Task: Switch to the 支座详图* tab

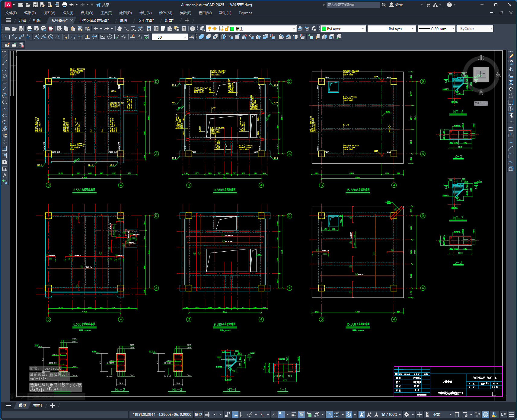Action: [x=146, y=20]
